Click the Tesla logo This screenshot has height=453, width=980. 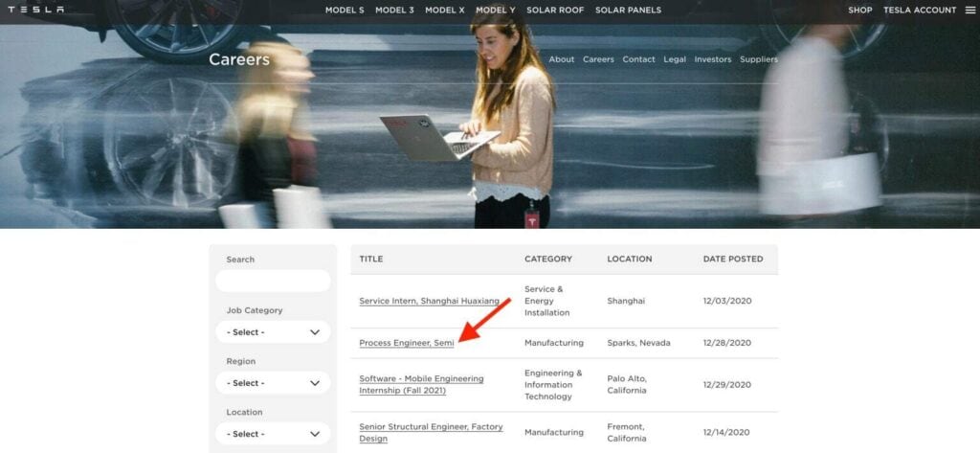pos(35,10)
